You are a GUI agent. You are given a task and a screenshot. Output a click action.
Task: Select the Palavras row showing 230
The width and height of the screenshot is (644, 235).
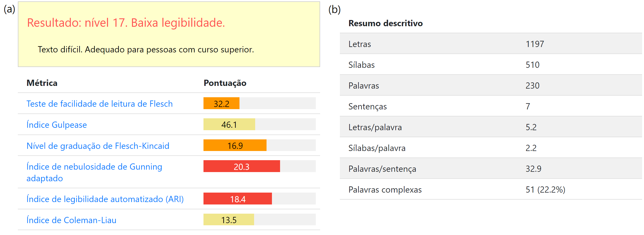pyautogui.click(x=490, y=85)
